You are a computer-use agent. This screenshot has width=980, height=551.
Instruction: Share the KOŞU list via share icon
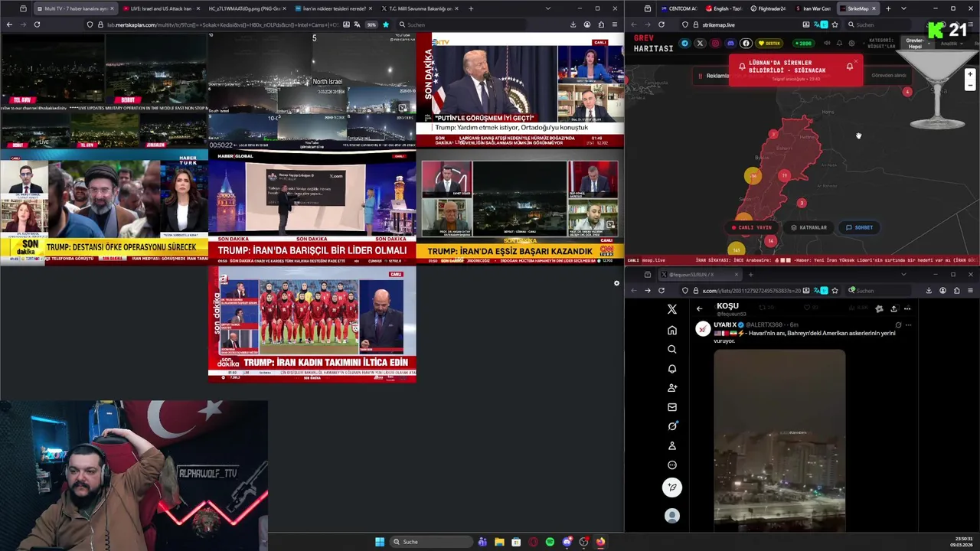[x=893, y=308]
